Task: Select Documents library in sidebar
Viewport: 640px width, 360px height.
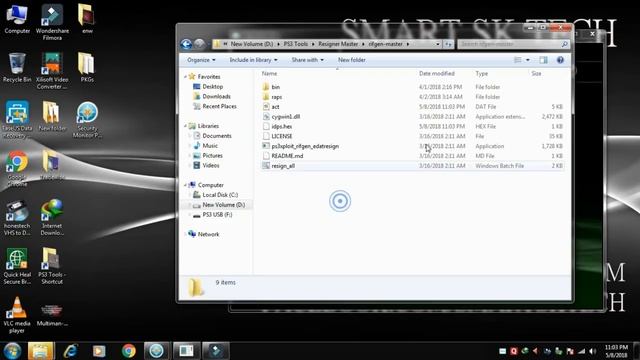Action: tap(217, 136)
